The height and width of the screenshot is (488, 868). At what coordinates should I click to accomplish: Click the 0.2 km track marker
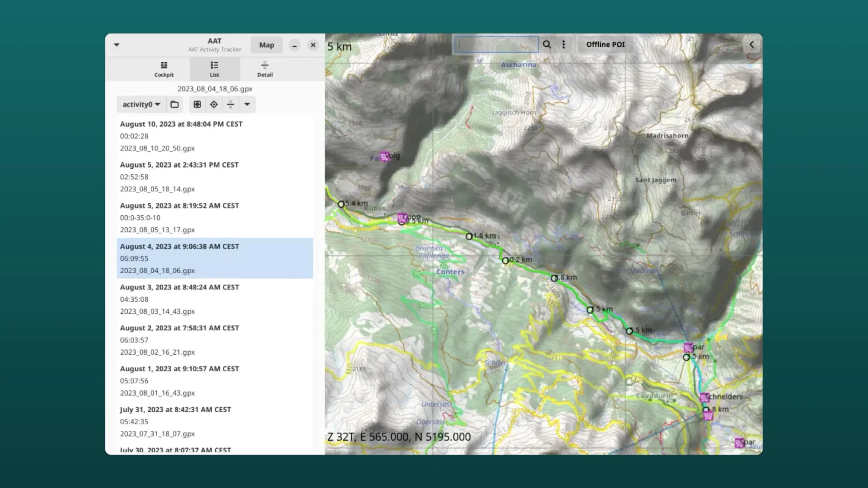tap(505, 261)
